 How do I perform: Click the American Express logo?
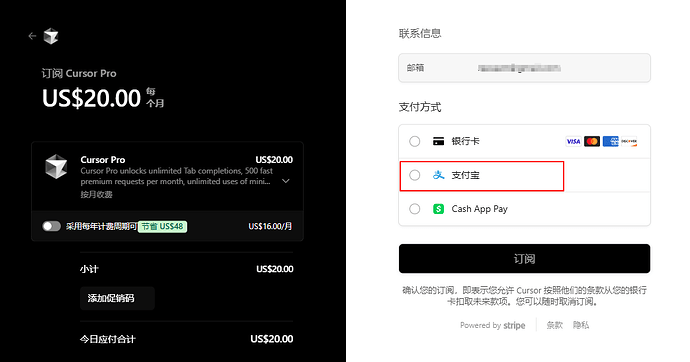[611, 141]
